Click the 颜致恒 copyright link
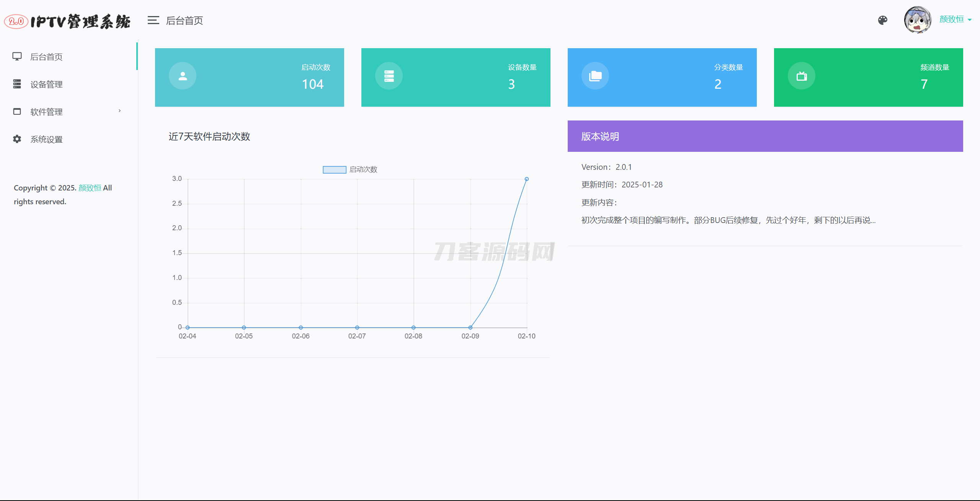 (x=90, y=188)
